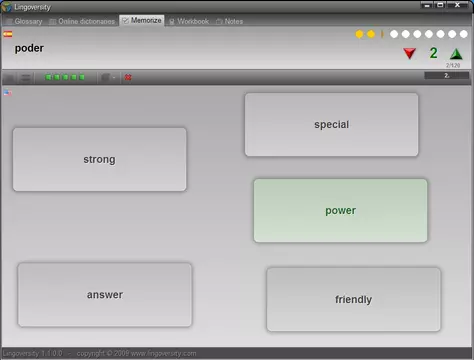This screenshot has width=474, height=360.
Task: Click the US flag icon
Action: (x=8, y=93)
